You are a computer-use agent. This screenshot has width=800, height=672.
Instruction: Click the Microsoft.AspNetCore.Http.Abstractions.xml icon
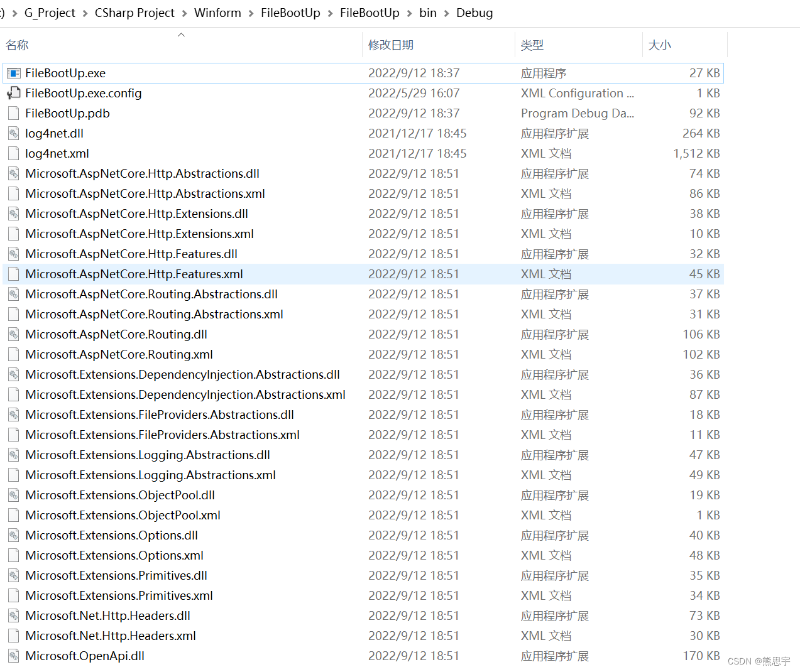[x=13, y=194]
